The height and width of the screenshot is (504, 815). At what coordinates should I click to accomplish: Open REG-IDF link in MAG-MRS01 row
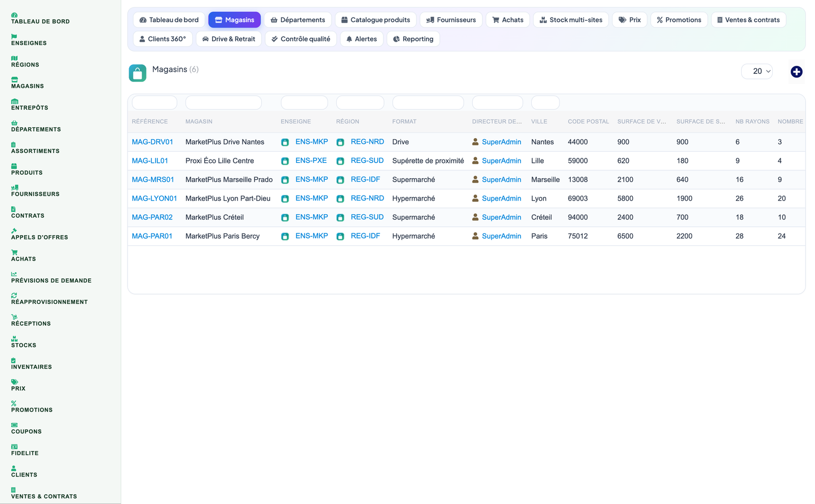(x=365, y=179)
